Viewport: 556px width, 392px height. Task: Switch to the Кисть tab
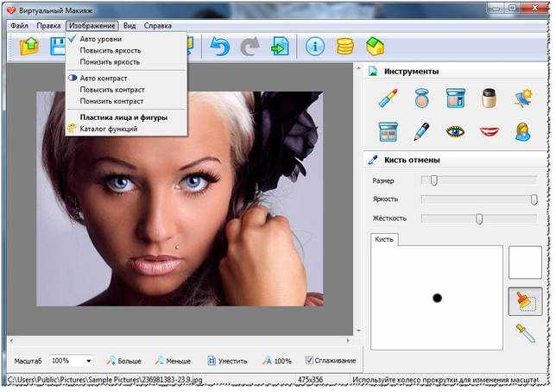click(x=384, y=239)
